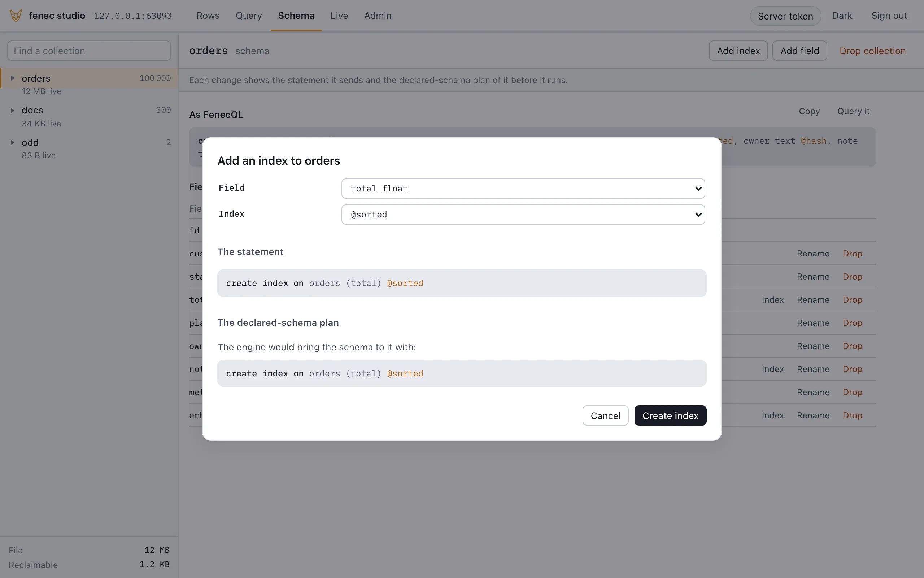The width and height of the screenshot is (924, 578).
Task: Open the Field dropdown showing total float
Action: [523, 189]
